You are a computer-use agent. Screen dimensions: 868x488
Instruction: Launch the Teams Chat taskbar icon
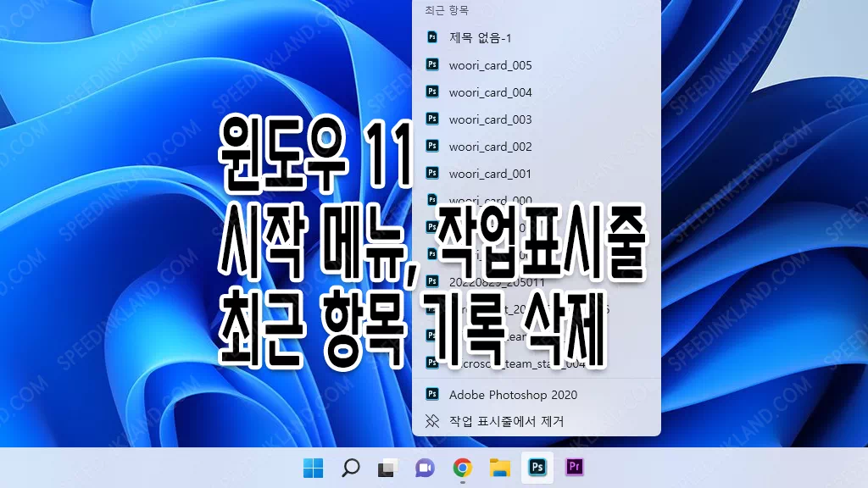tap(425, 468)
